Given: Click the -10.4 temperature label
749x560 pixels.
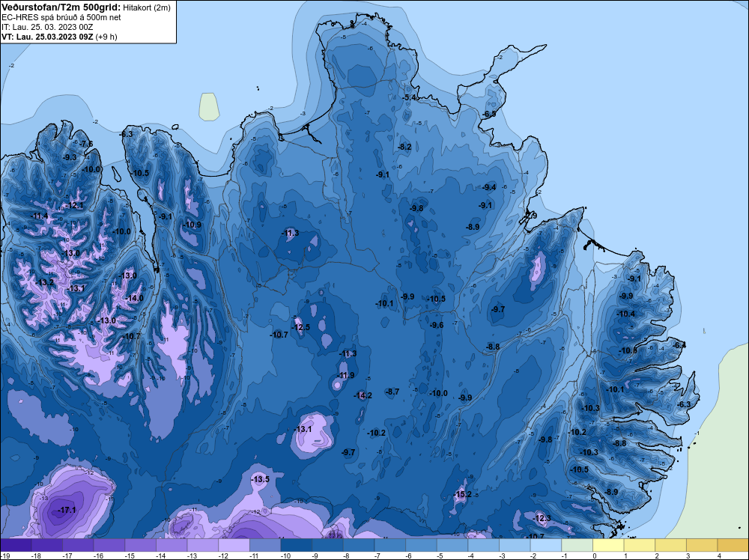Looking at the screenshot, I should coord(625,314).
